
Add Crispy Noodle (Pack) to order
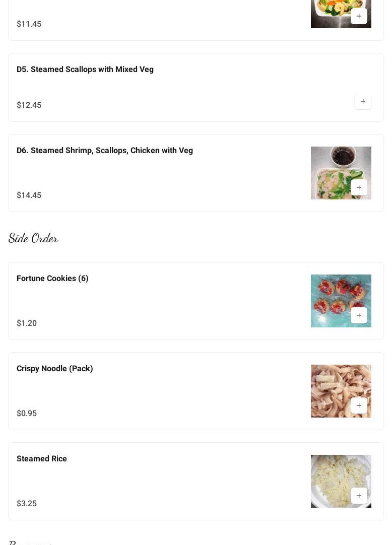click(x=359, y=405)
